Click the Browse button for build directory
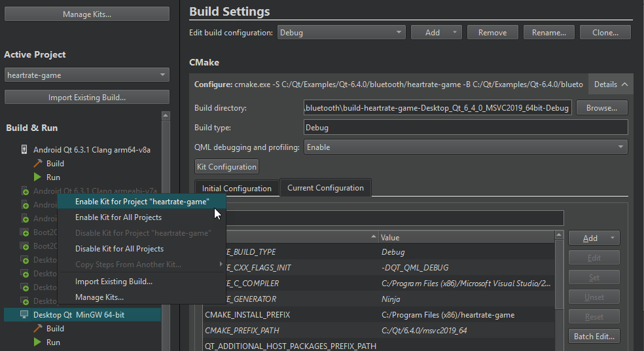 [x=602, y=107]
